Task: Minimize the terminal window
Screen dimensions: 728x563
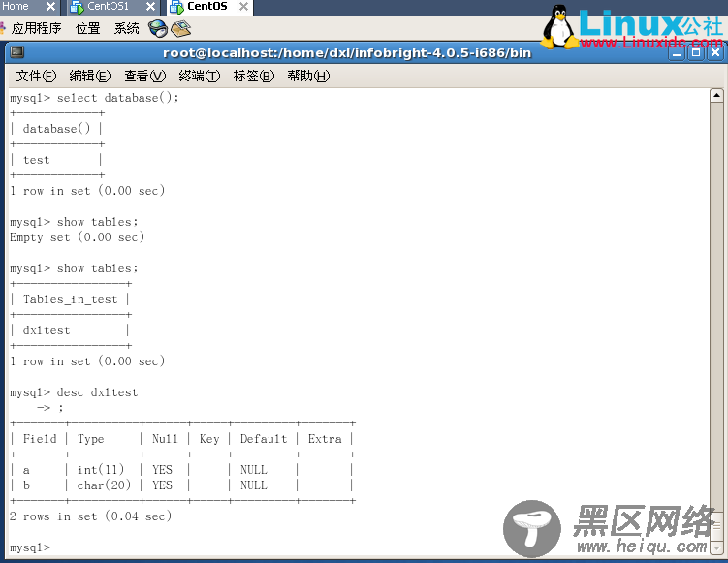Action: 677,53
